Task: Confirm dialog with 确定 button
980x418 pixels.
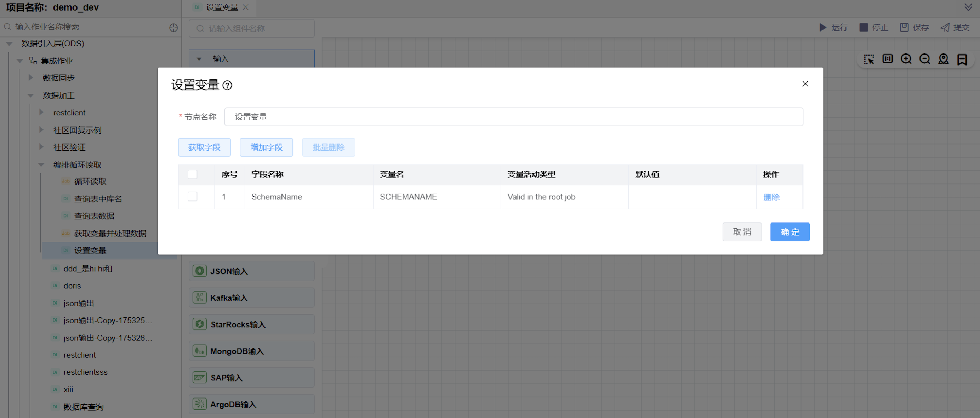Action: coord(790,232)
